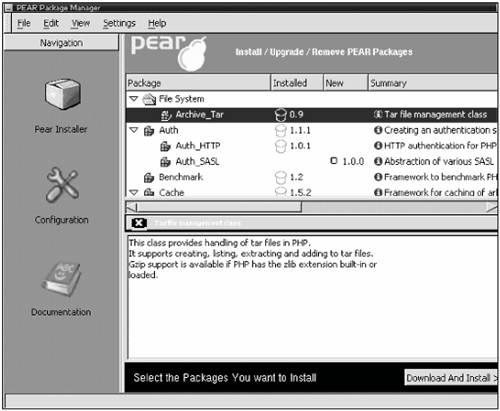Image resolution: width=500 pixels, height=411 pixels.
Task: Click the info icon beside Creating an authentication
Action: tap(378, 130)
